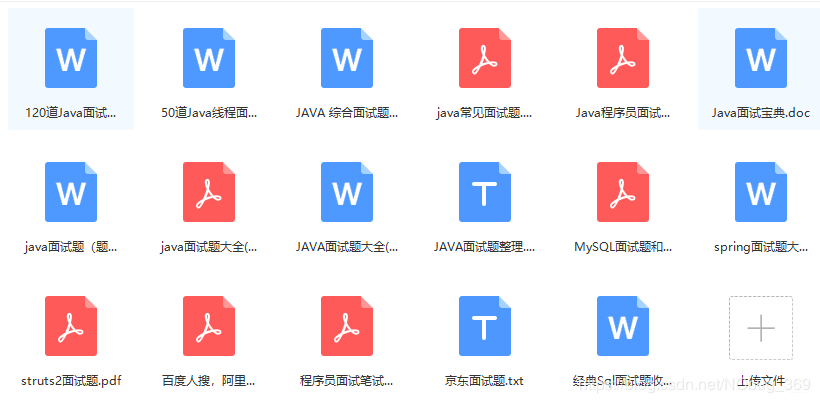
Task: Click the file name JAVA 综合面试题...
Action: 347,112
